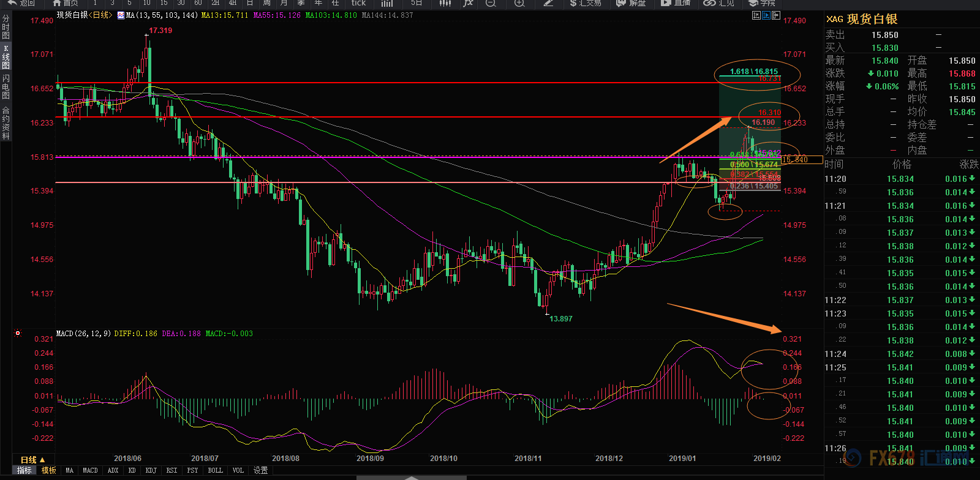Select the 指标 indicators tab
Screen dimensions: 980x480
pyautogui.click(x=24, y=470)
